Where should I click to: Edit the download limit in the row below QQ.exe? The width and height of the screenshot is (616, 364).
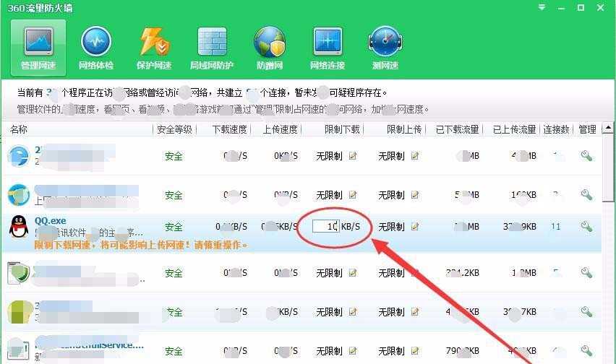point(353,272)
